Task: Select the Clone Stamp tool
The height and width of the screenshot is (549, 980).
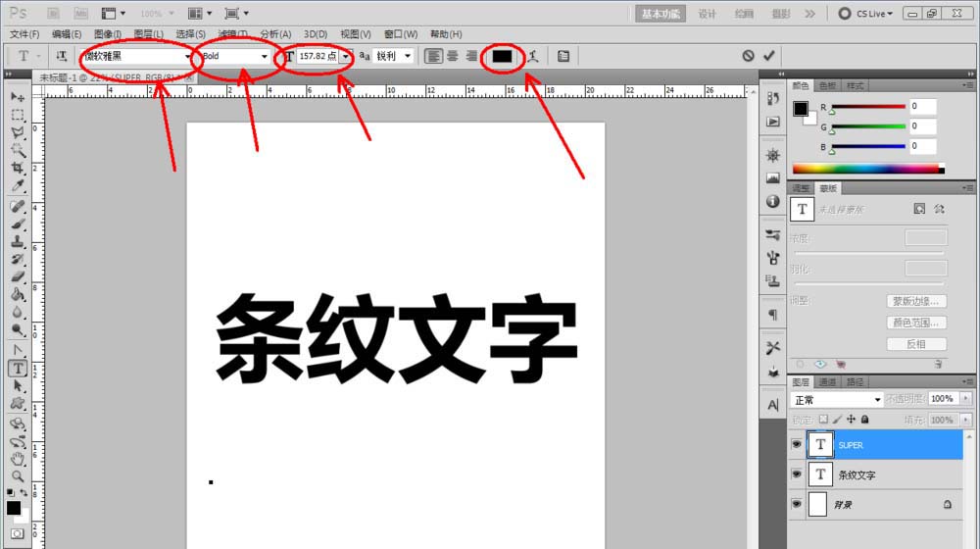Action: 18,241
